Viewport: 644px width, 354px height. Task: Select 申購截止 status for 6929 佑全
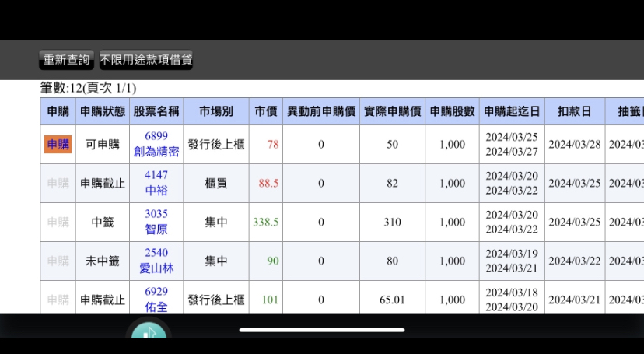point(102,300)
